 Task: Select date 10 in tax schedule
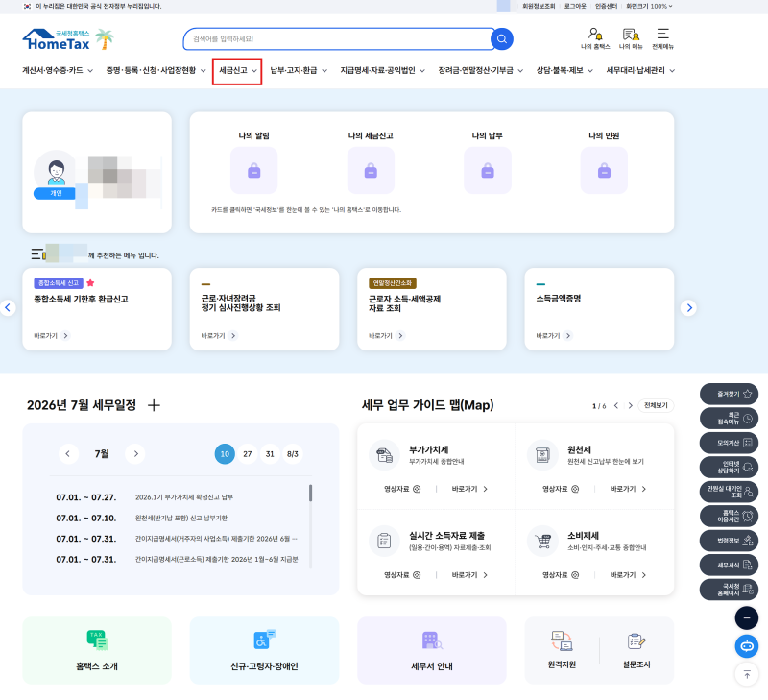pyautogui.click(x=225, y=454)
